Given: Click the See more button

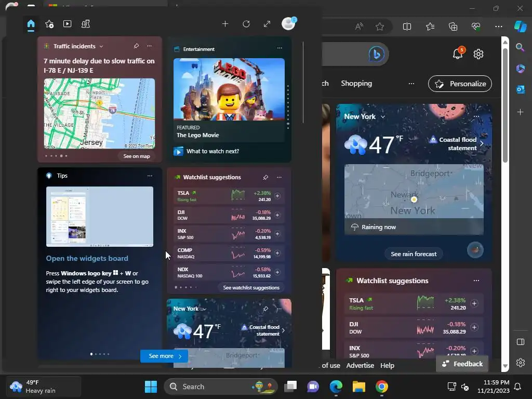Looking at the screenshot, I should 164,356.
